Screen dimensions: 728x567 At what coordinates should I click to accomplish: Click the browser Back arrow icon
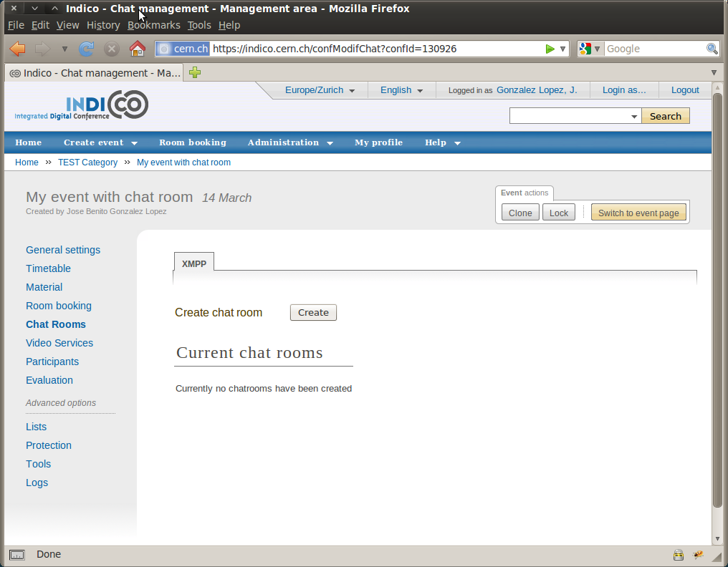(18, 49)
